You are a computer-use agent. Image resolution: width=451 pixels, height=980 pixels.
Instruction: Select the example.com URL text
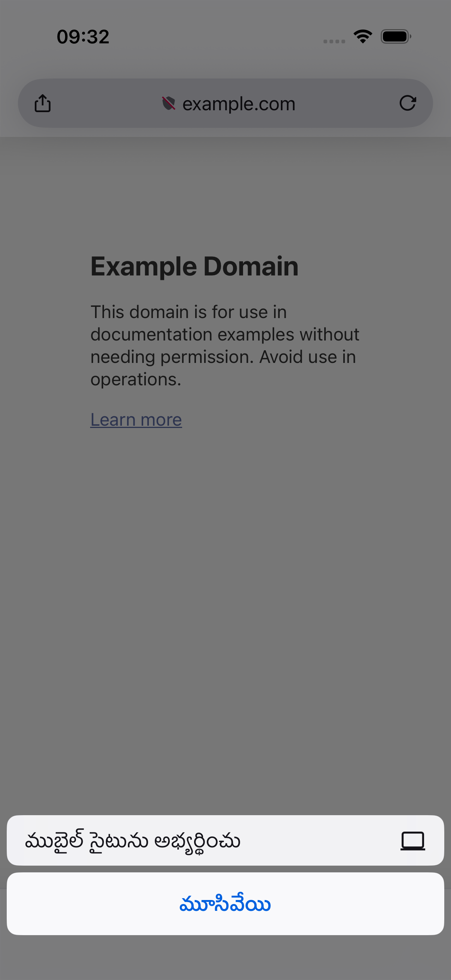(x=239, y=104)
